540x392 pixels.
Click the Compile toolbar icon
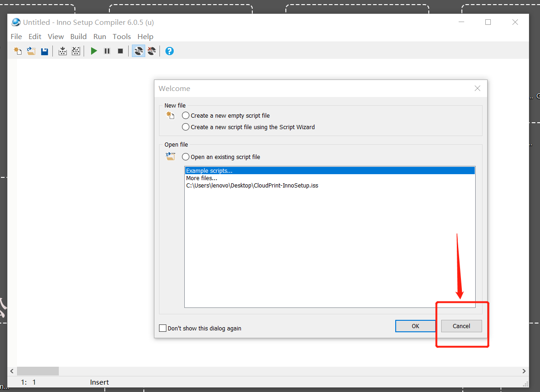click(63, 51)
